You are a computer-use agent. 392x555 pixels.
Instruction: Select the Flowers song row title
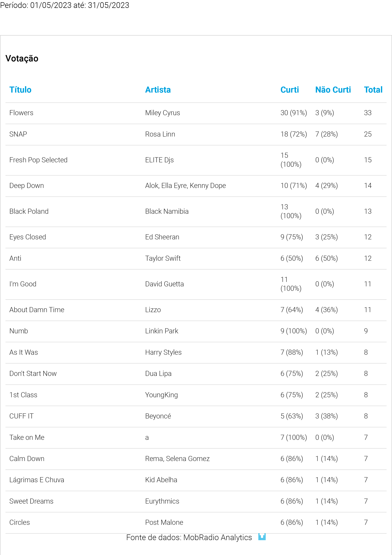coord(21,113)
